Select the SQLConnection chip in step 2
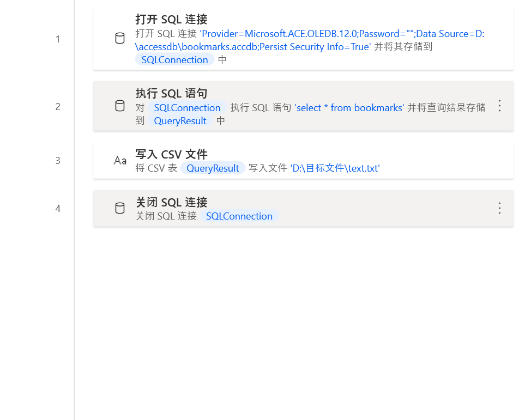Screen dimensions: 531x420 tap(187, 107)
